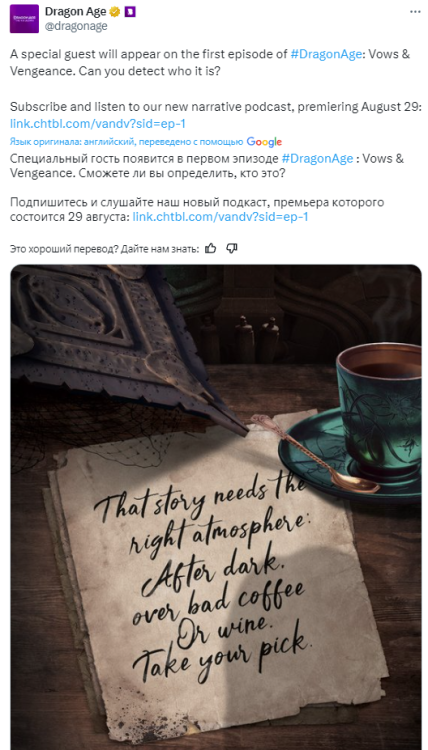Open the Dragon Age display name
This screenshot has height=750, width=428.
click(76, 12)
